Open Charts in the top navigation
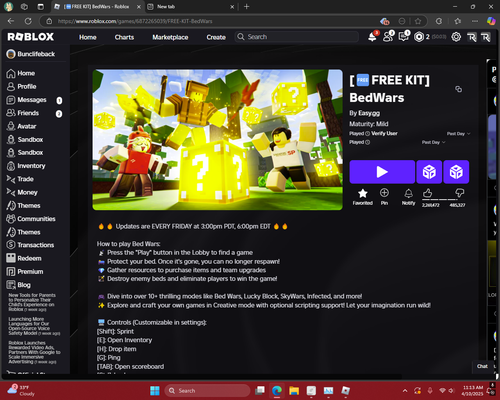The image size is (500, 400). click(x=124, y=37)
